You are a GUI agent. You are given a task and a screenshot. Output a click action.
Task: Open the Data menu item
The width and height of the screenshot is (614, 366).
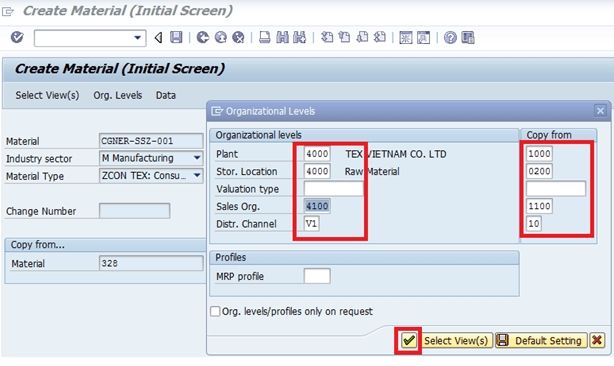[166, 95]
